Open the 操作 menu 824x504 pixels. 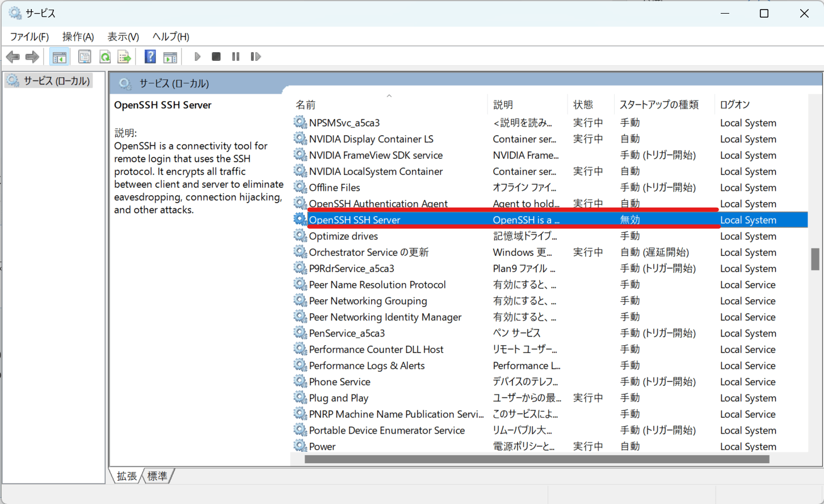78,36
